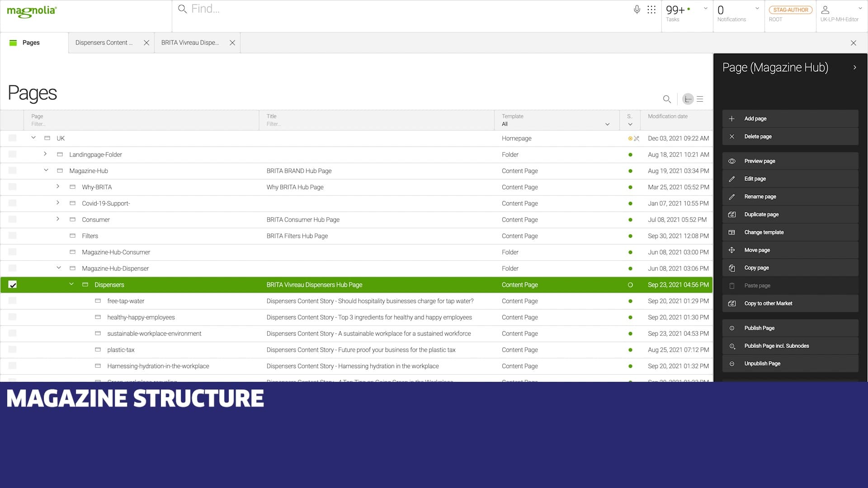This screenshot has width=868, height=488.
Task: Click the Preview page eye icon
Action: coord(732,161)
